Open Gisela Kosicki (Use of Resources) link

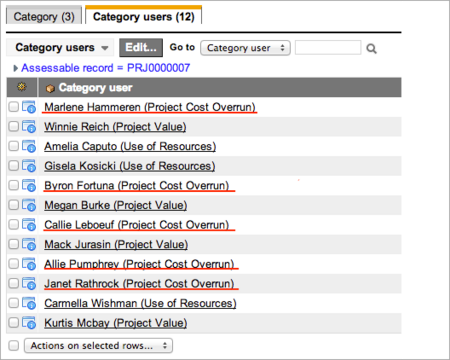click(x=130, y=166)
